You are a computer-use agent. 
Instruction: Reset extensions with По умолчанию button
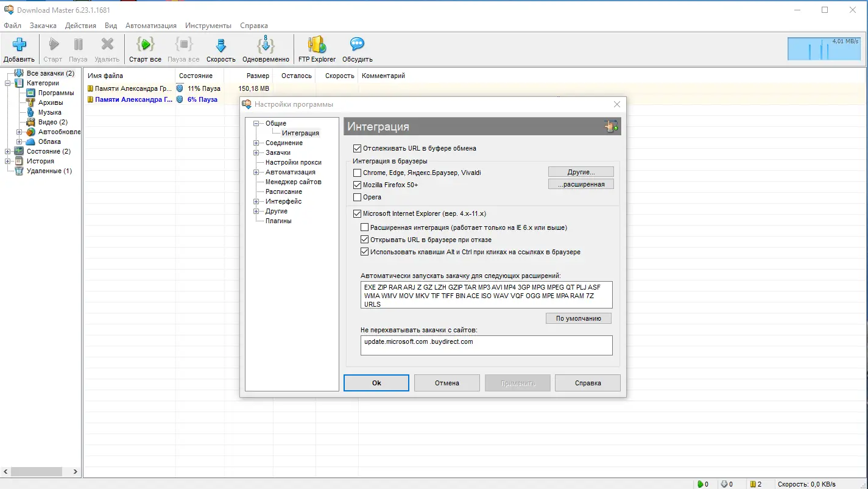tap(579, 318)
